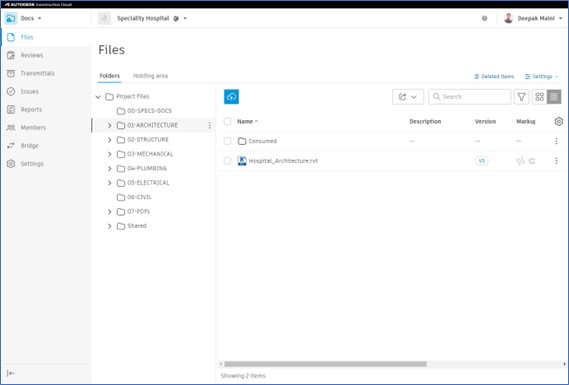The image size is (569, 385).
Task: Open the 01-ARCHITECTURE folder's three-dot menu
Action: [x=209, y=125]
